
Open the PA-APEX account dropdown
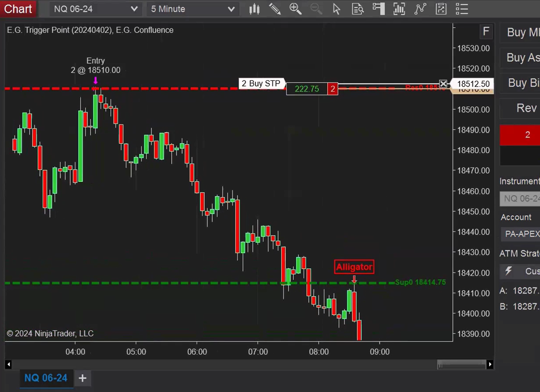click(521, 234)
